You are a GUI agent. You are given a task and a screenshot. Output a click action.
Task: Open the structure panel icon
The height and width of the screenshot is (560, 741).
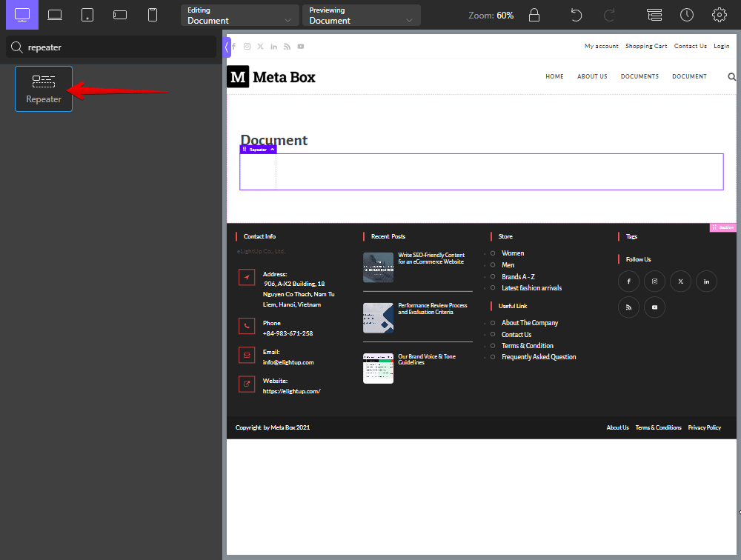click(x=654, y=15)
